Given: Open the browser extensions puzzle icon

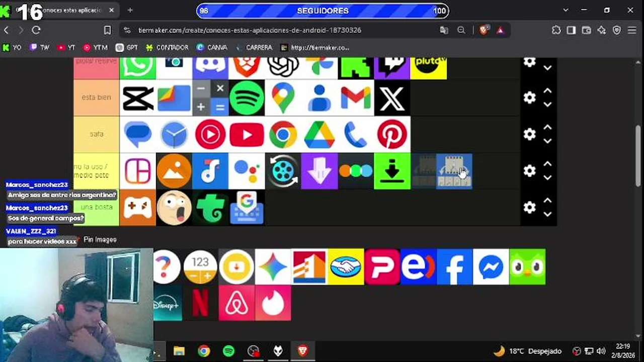Looking at the screenshot, I should (556, 30).
